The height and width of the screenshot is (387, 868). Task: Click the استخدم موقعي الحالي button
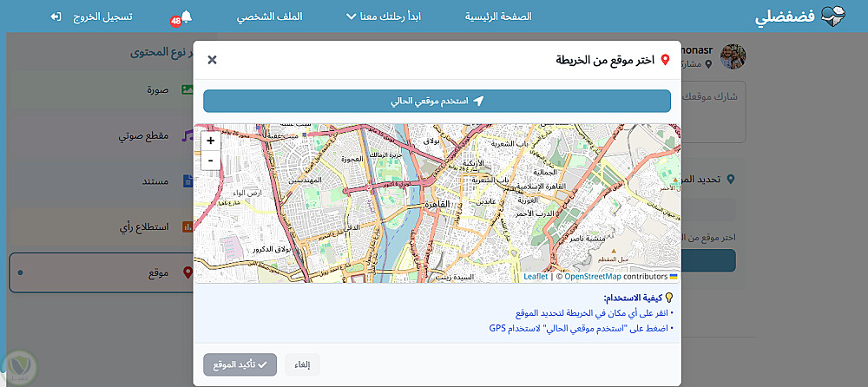[437, 102]
